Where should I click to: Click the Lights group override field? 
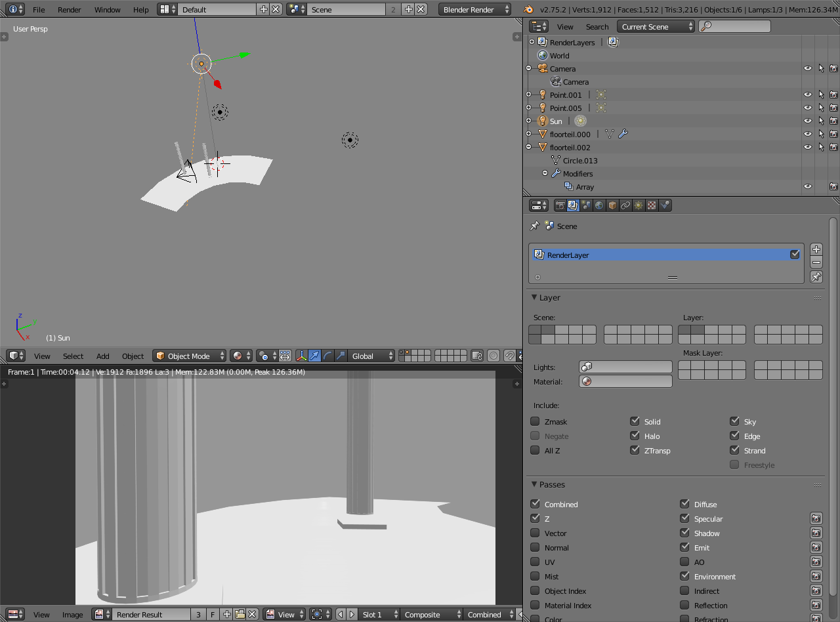(625, 367)
